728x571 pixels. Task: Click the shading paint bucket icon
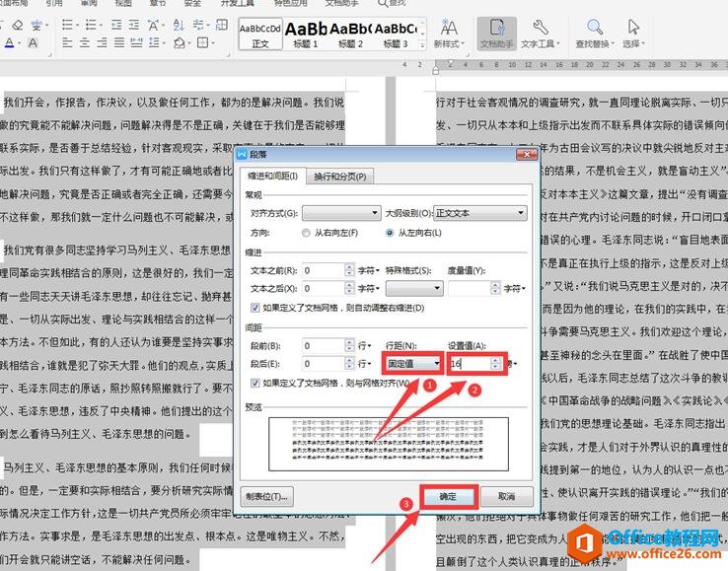pos(180,43)
